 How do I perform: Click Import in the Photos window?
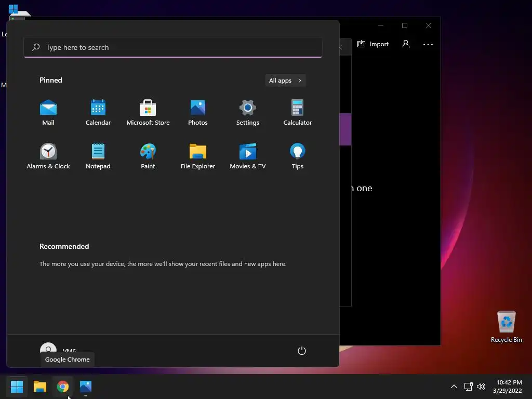click(373, 44)
